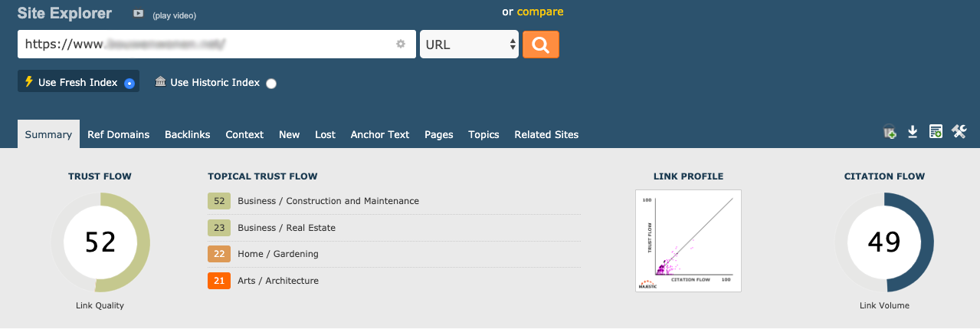Open the Lost tab

(x=326, y=134)
